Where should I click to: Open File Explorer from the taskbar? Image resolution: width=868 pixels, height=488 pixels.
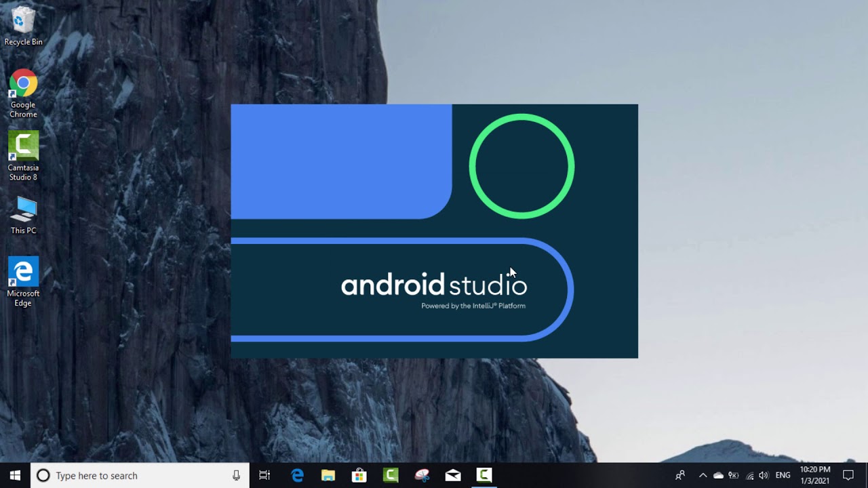(x=328, y=475)
